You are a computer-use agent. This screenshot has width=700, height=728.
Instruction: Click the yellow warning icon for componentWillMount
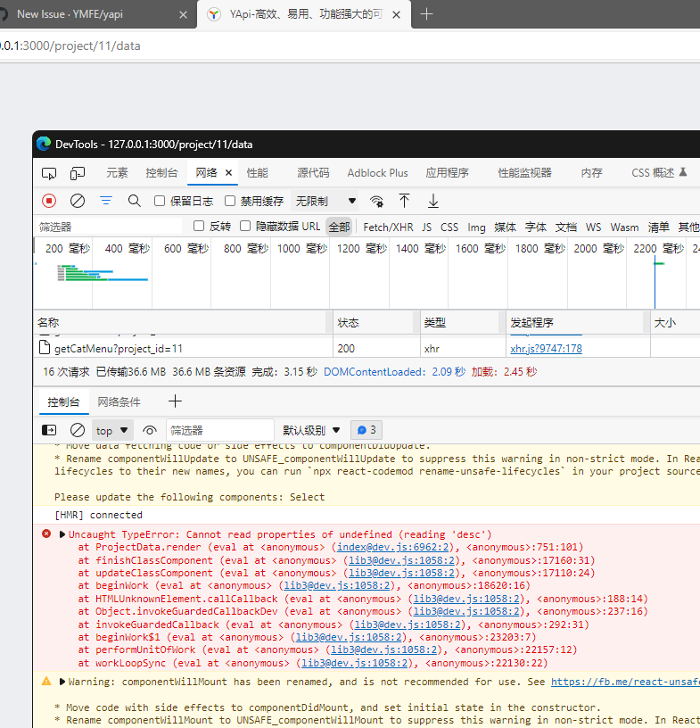click(46, 681)
